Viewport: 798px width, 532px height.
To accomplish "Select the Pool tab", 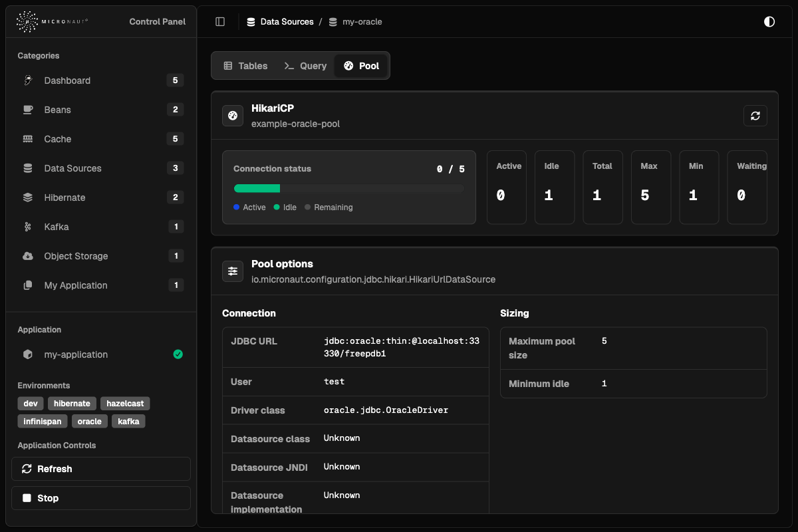I will tap(361, 66).
